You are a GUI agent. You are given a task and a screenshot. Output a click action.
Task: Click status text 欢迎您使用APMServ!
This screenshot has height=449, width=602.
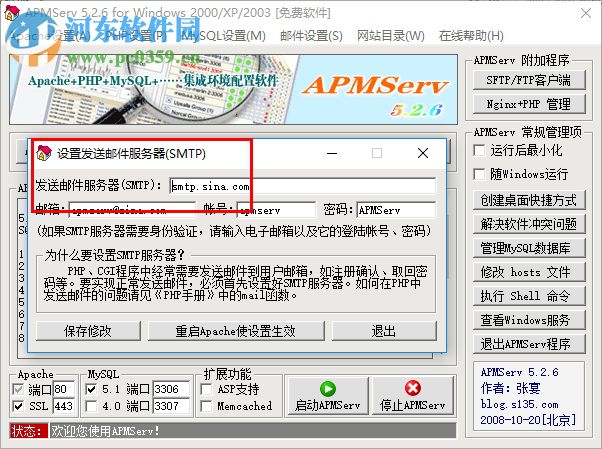click(x=105, y=431)
